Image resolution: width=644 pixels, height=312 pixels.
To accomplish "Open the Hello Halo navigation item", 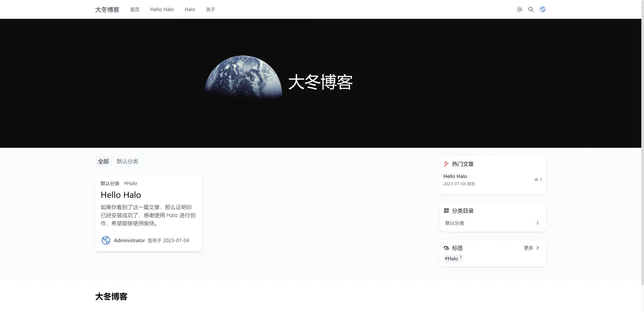I will (x=162, y=9).
